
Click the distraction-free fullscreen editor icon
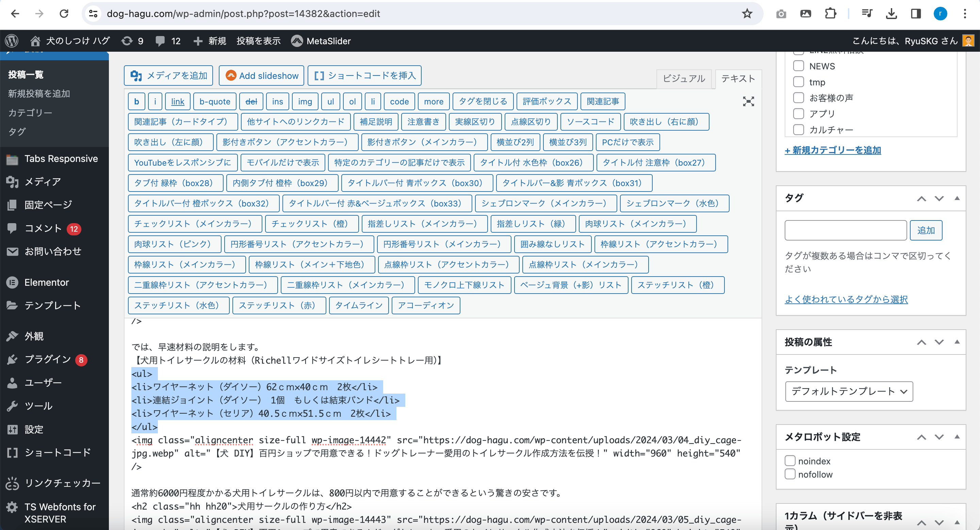[748, 101]
